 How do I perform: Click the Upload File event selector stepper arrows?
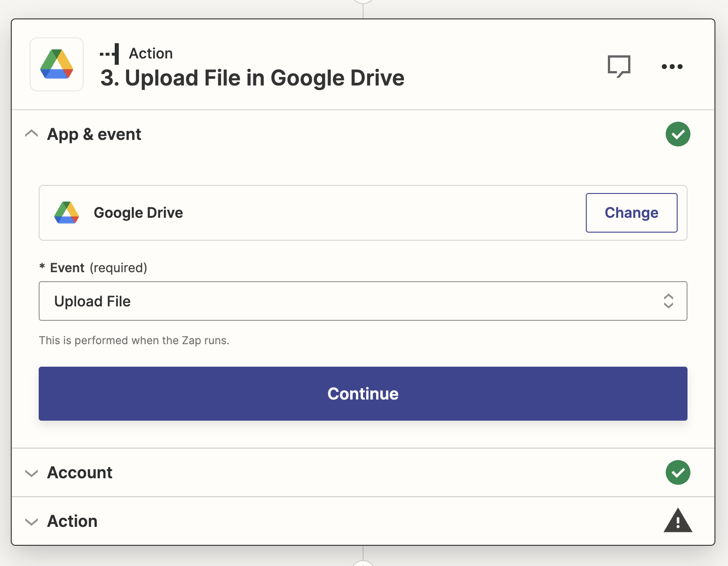pyautogui.click(x=669, y=301)
